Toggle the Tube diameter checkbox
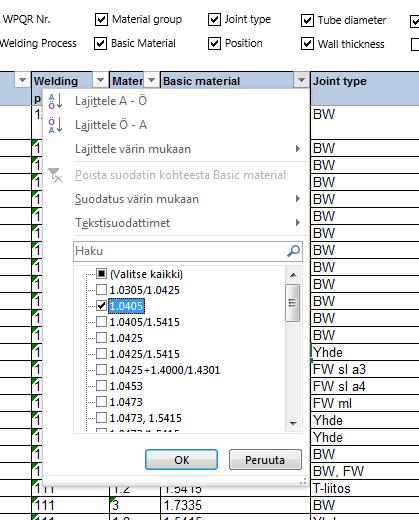 tap(307, 21)
